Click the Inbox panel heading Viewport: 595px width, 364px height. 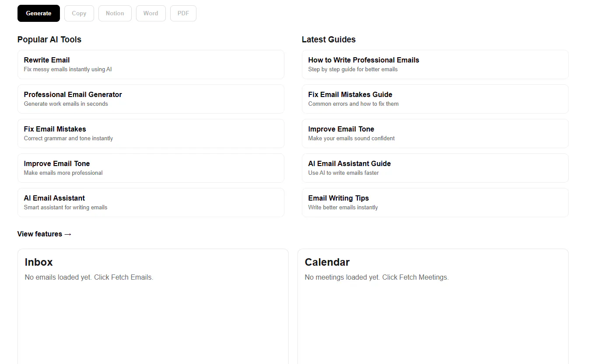(x=38, y=262)
